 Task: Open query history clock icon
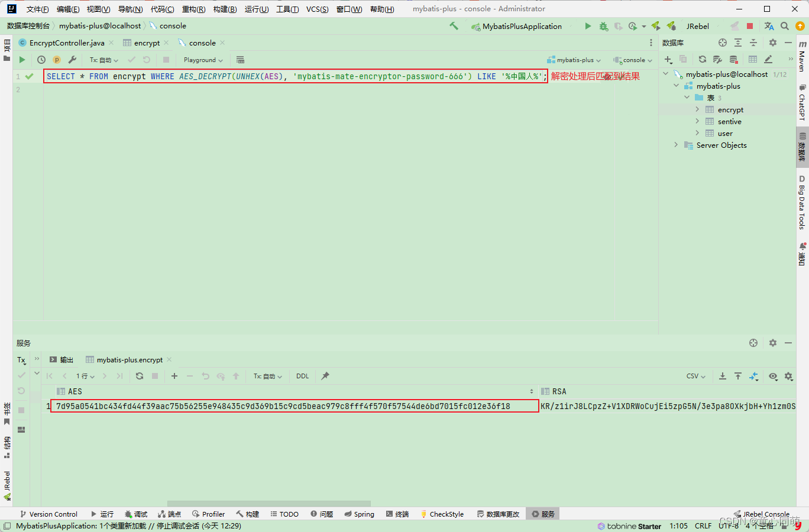click(41, 60)
